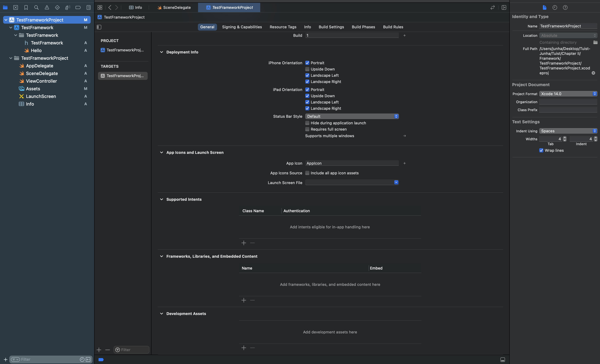Open the Source Control navigator icon
The height and width of the screenshot is (364, 600).
(16, 7)
